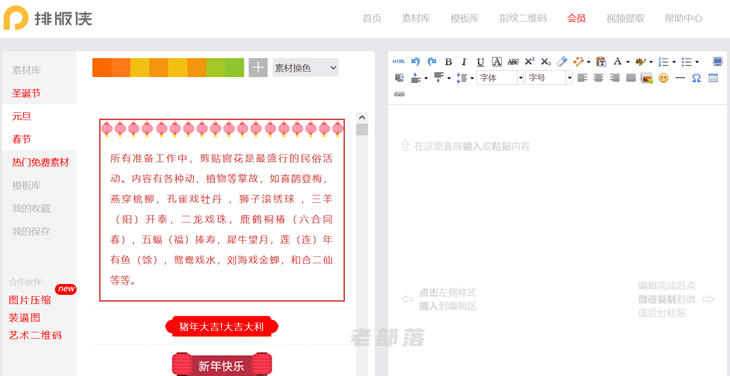Click the indent icon in second toolbar row
730x376 pixels.
[399, 78]
